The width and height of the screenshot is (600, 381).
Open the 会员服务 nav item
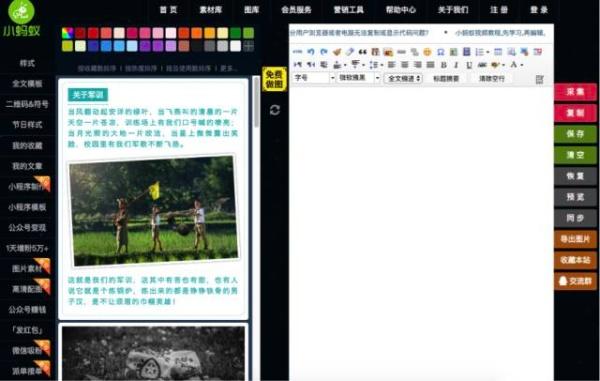pos(296,10)
